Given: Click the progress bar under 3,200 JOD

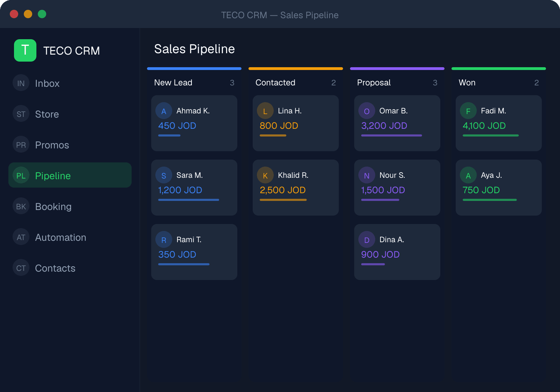Looking at the screenshot, I should pos(392,135).
